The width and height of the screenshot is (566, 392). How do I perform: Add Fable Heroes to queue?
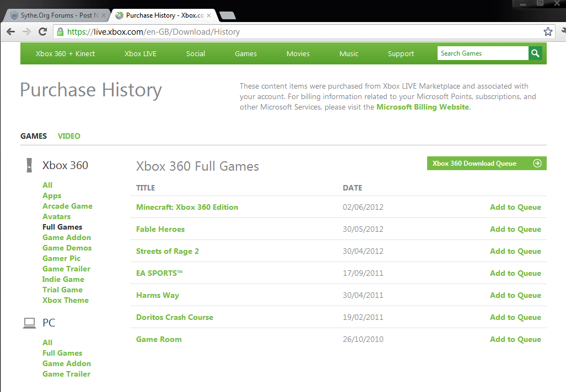(515, 229)
